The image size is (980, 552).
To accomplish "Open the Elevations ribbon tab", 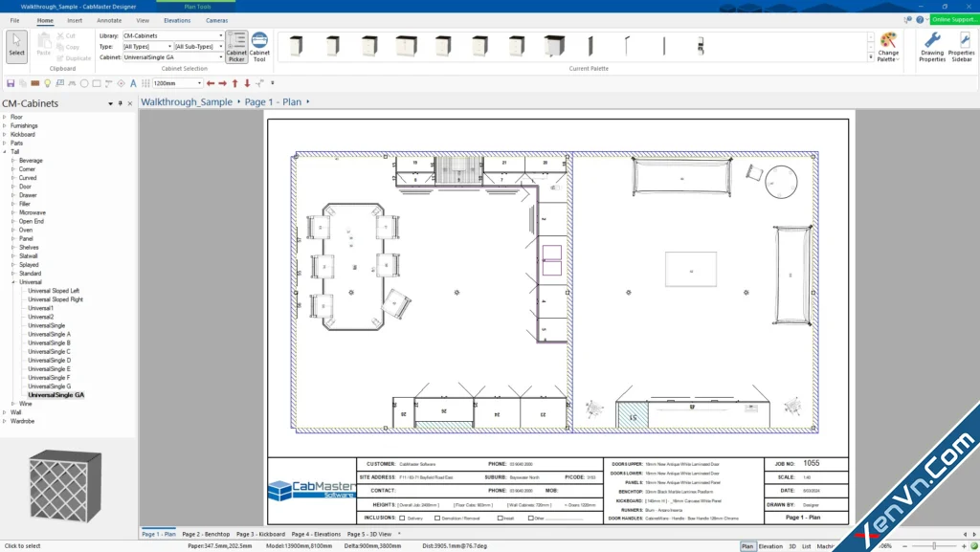I will [x=177, y=20].
